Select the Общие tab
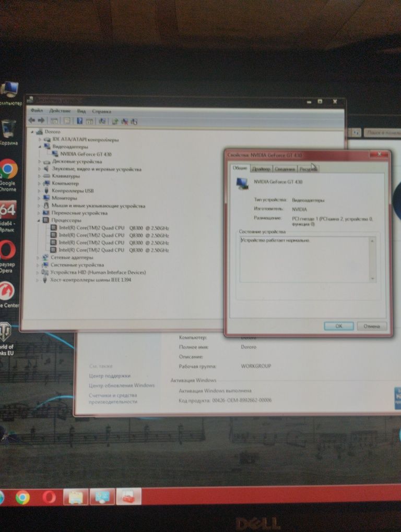 240,168
